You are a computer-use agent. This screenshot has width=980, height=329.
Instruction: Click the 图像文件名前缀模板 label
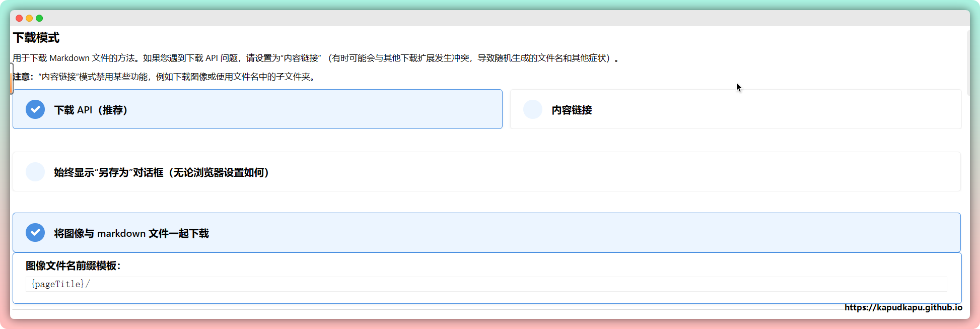tap(73, 266)
